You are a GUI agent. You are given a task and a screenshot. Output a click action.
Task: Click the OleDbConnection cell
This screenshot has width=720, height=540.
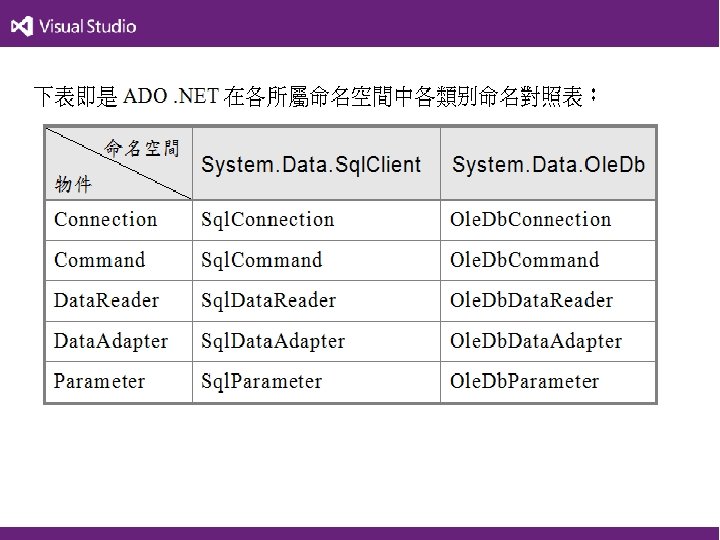[530, 219]
